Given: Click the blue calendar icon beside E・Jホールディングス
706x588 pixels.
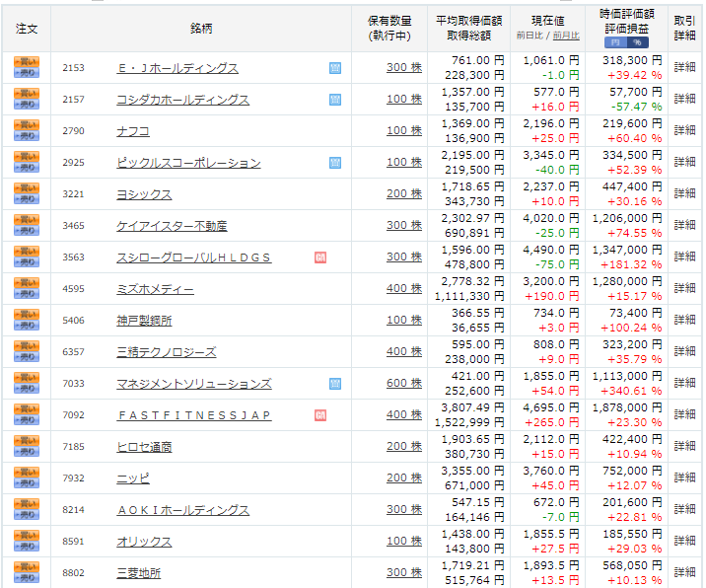Looking at the screenshot, I should [x=335, y=68].
